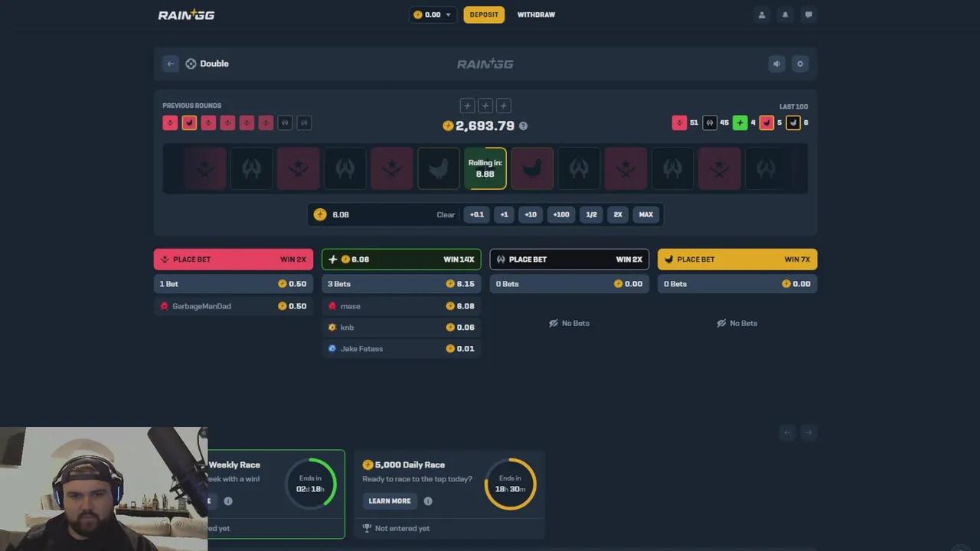
Task: Click the RAIN.GG logo in the top header
Action: coord(186,15)
